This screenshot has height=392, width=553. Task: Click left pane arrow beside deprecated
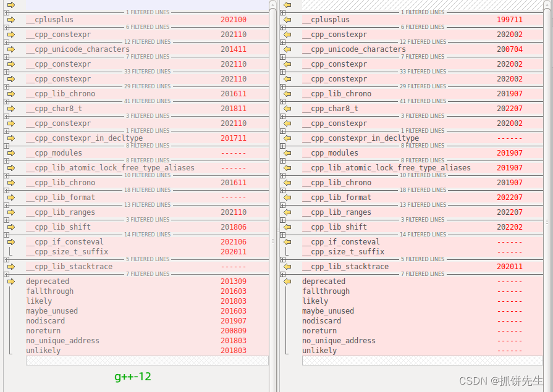tap(11, 281)
